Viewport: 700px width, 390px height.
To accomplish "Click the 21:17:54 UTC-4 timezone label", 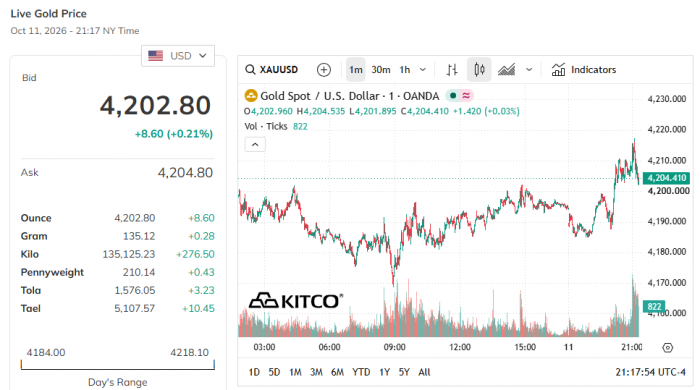I will 650,372.
